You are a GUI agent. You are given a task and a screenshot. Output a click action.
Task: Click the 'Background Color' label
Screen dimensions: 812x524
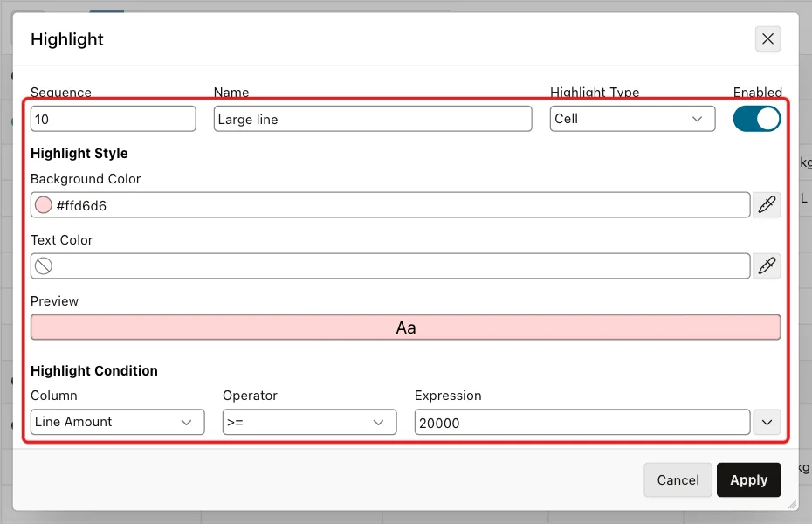[86, 179]
